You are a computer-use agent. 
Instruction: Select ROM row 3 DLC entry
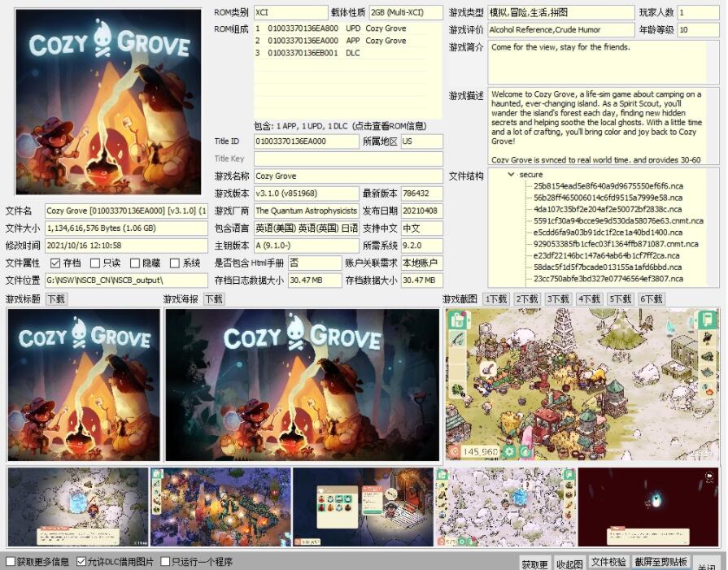pyautogui.click(x=340, y=54)
